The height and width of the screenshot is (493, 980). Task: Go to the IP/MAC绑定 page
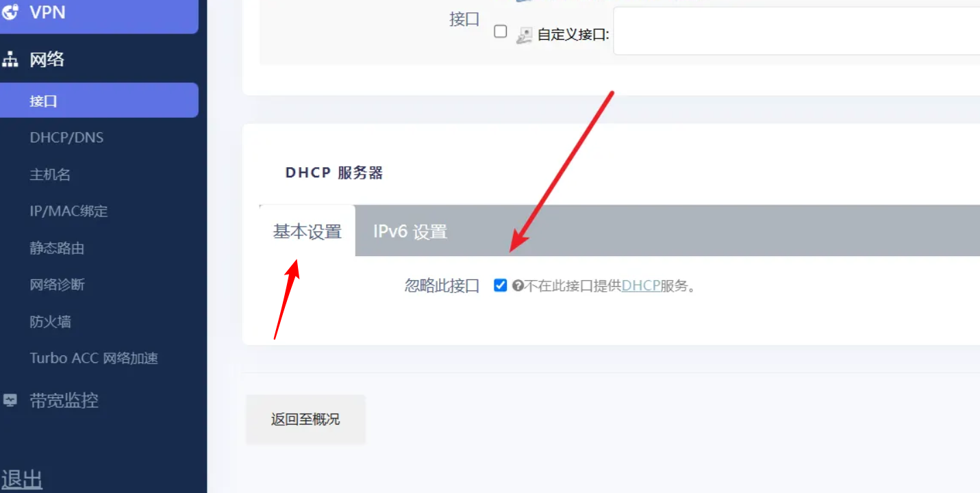pyautogui.click(x=68, y=211)
